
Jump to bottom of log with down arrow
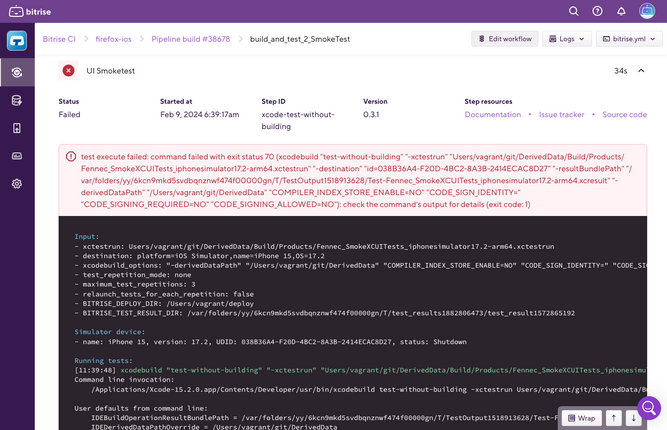coord(633,418)
